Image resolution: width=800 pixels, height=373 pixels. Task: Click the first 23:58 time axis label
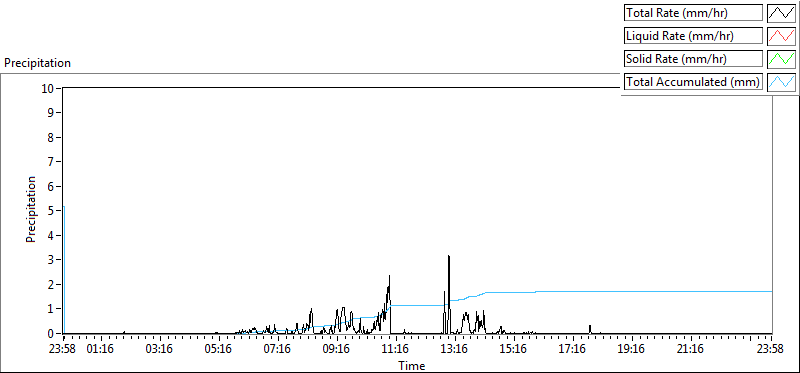(x=64, y=349)
